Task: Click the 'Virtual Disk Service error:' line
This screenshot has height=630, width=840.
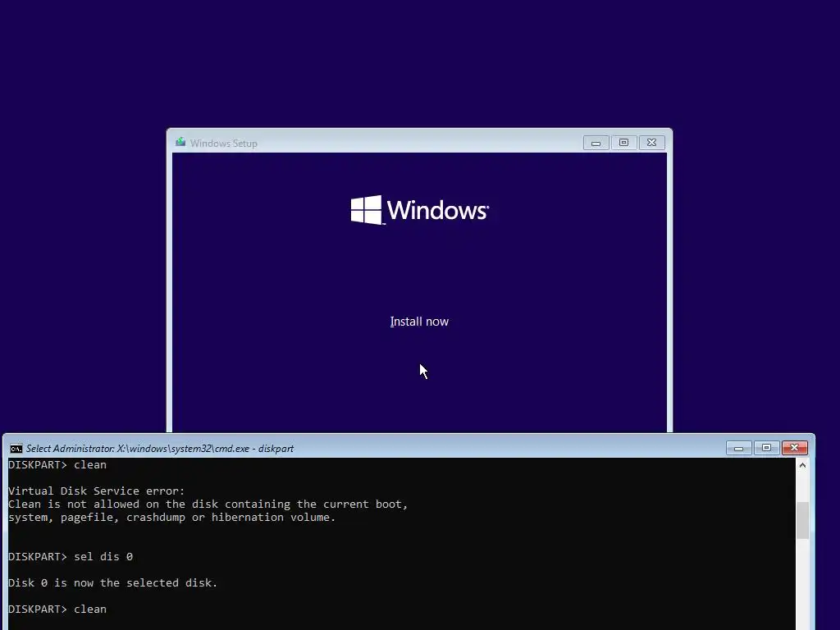Action: pyautogui.click(x=97, y=491)
